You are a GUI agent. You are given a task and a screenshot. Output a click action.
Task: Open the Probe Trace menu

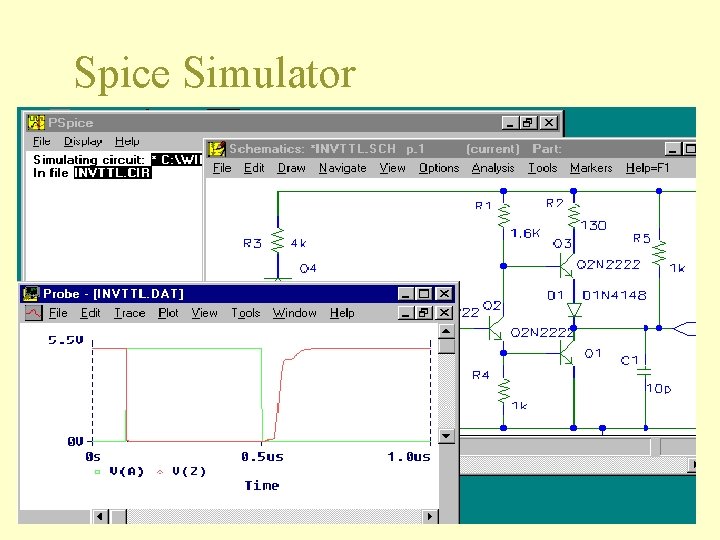pyautogui.click(x=129, y=313)
